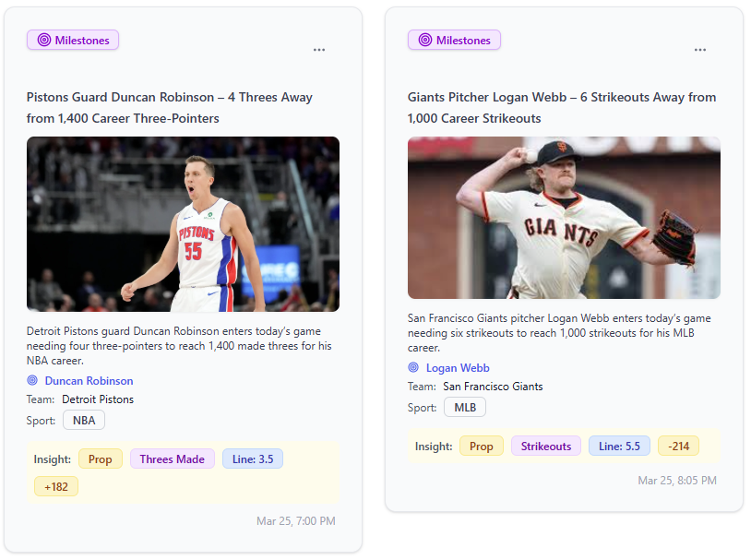751x560 pixels.
Task: Click the Detroit Pistons team name
Action: pyautogui.click(x=98, y=399)
